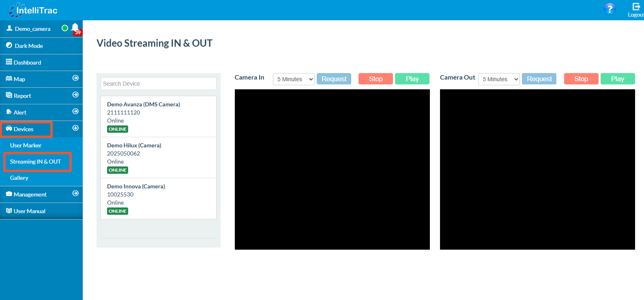The width and height of the screenshot is (644, 300).
Task: Expand the Map menu arrow icon
Action: click(75, 78)
